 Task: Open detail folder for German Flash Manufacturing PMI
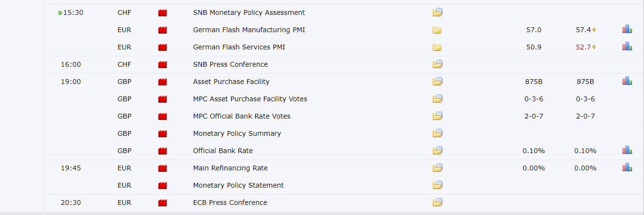point(437,30)
